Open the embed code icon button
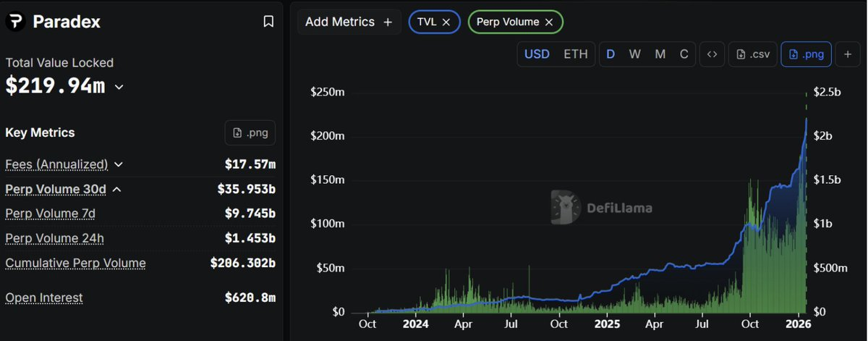 click(712, 54)
